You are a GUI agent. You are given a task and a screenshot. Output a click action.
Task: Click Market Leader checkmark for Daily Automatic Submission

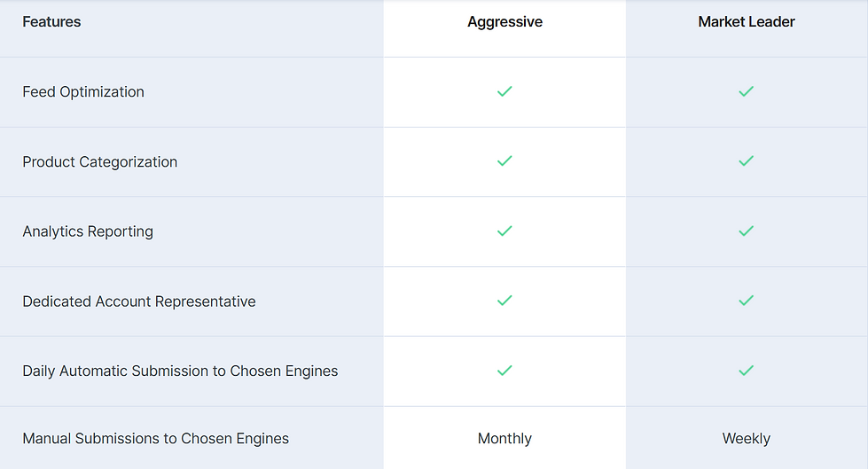pyautogui.click(x=747, y=371)
